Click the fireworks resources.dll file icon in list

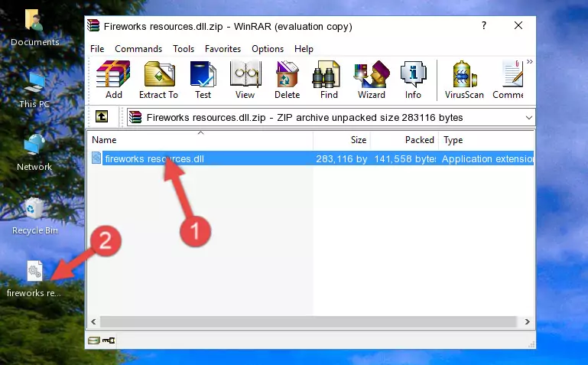pyautogui.click(x=96, y=158)
